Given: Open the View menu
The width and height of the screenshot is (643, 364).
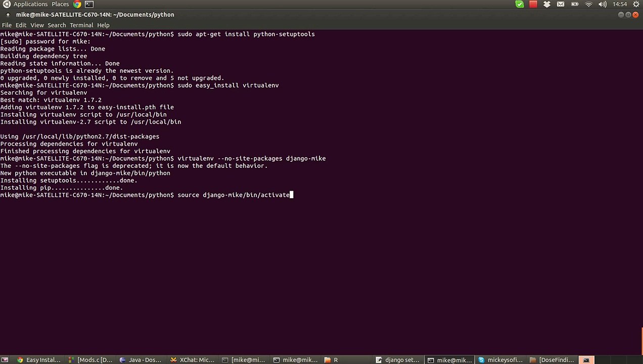Looking at the screenshot, I should click(37, 25).
